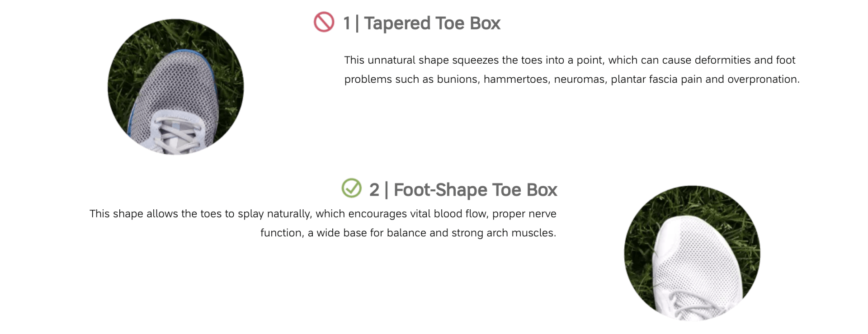This screenshot has width=868, height=334.
Task: Click the 'Foot-Shape Toe Box' heading
Action: click(475, 190)
